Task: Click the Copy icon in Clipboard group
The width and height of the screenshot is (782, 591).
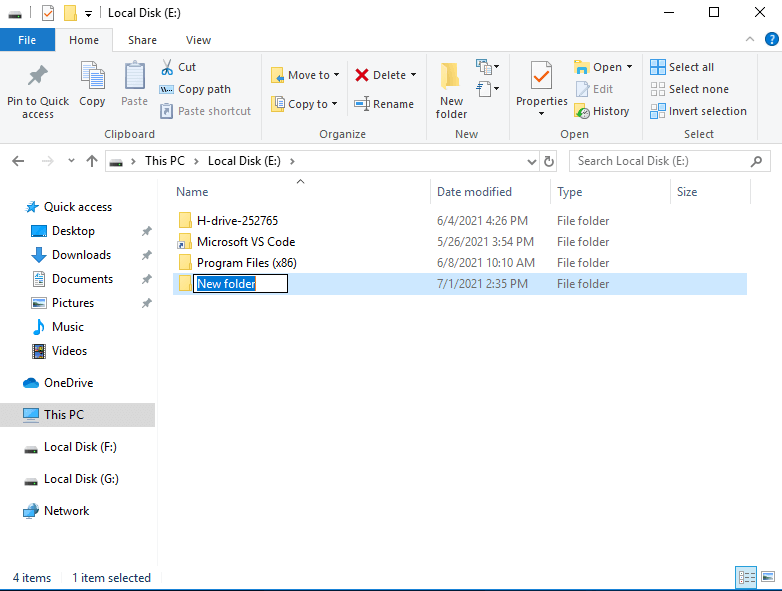Action: point(92,77)
